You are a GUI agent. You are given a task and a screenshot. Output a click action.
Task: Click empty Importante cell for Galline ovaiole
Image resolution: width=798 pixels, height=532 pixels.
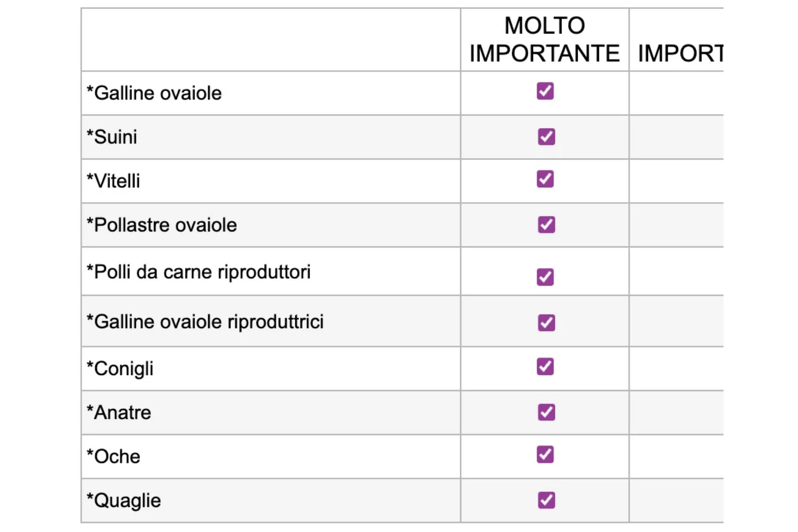[x=676, y=93]
